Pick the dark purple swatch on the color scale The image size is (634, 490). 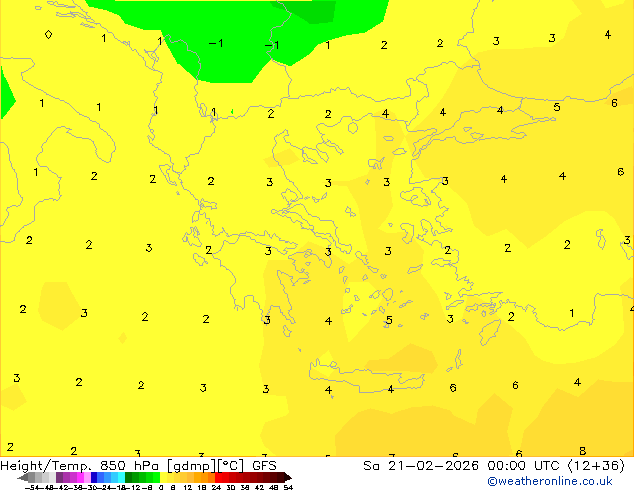click(x=59, y=477)
